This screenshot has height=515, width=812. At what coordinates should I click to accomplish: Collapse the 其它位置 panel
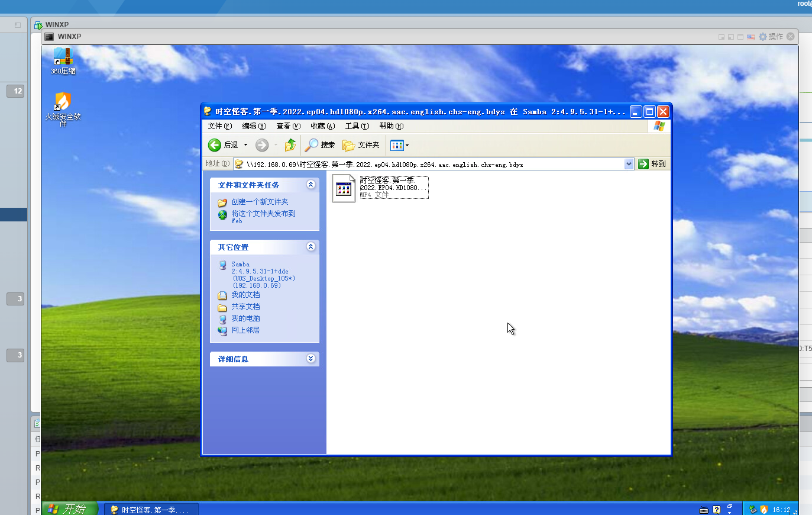[310, 247]
